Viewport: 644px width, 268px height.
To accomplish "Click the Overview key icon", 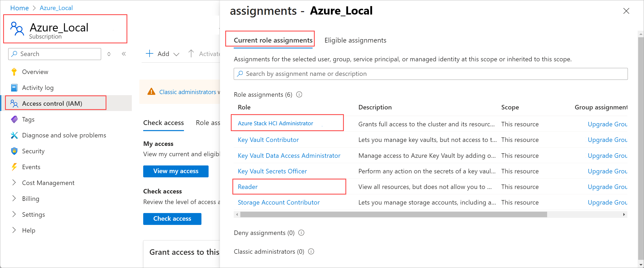I will pyautogui.click(x=14, y=72).
